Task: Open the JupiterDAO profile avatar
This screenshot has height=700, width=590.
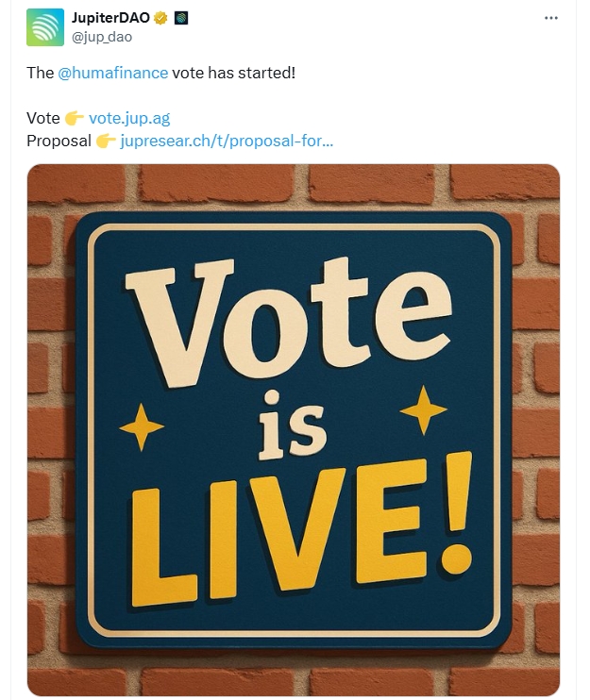Action: (45, 27)
